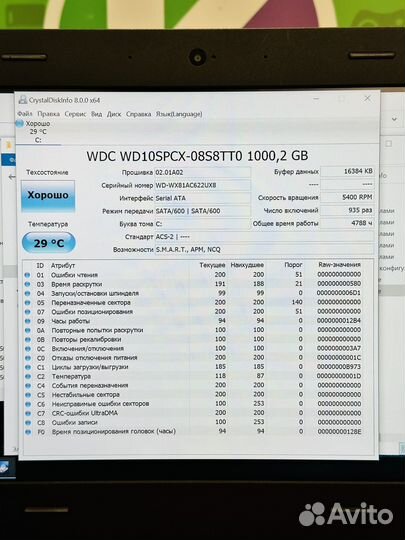Screen dimensions: 405x540
Task: Select the CRC-ошибки UltraDMA attribute name
Action: (85, 413)
